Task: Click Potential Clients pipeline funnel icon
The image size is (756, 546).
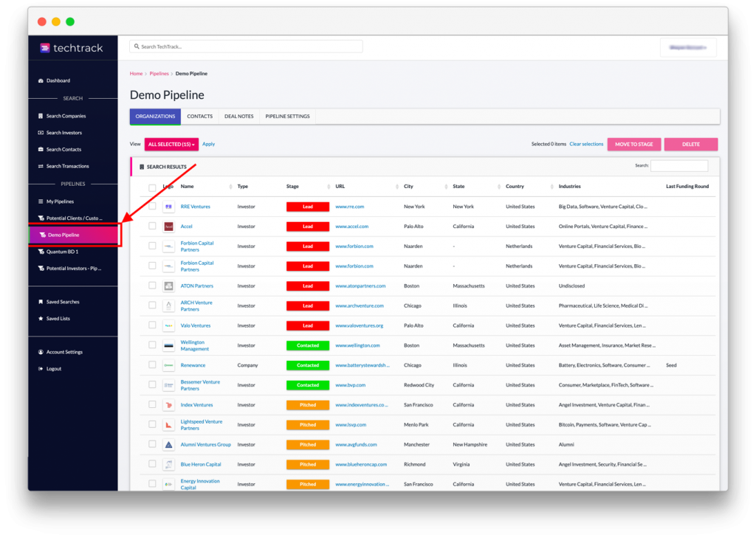Action: (41, 218)
